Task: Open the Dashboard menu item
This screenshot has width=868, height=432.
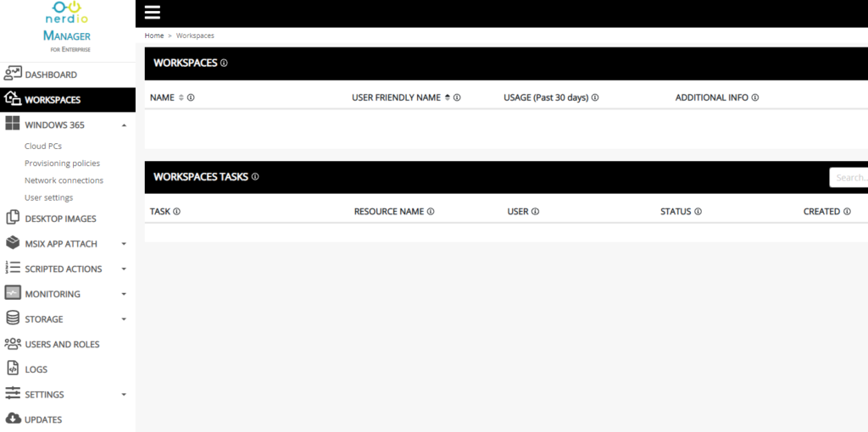Action: click(x=51, y=75)
